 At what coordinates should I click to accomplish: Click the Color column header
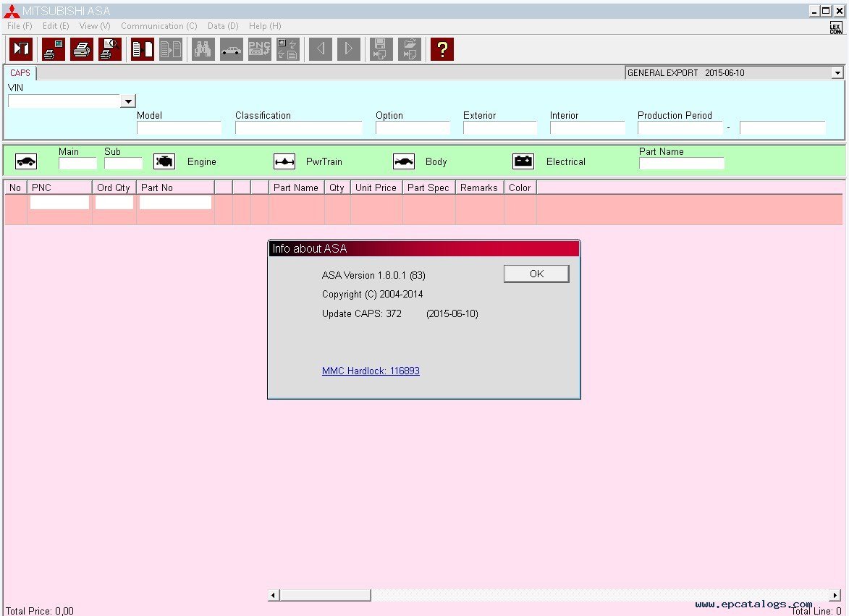(x=520, y=187)
